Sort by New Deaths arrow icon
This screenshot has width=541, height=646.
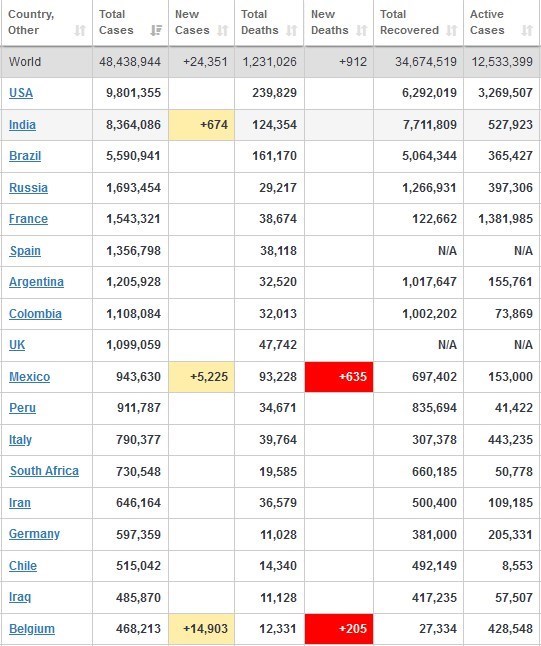pos(362,30)
